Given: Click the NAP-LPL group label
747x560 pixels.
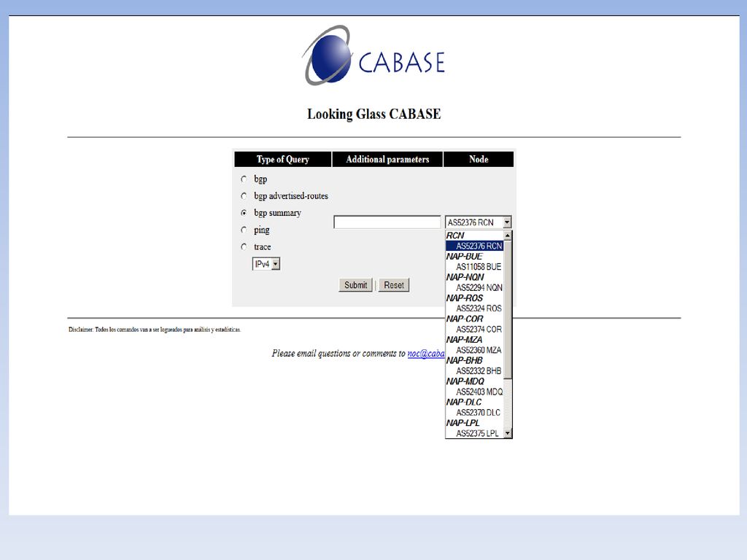Looking at the screenshot, I should 463,423.
